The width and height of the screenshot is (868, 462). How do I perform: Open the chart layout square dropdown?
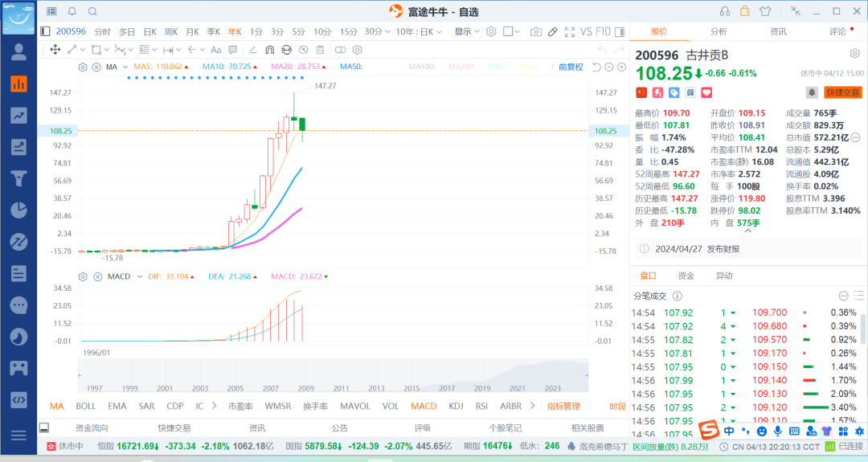[511, 32]
